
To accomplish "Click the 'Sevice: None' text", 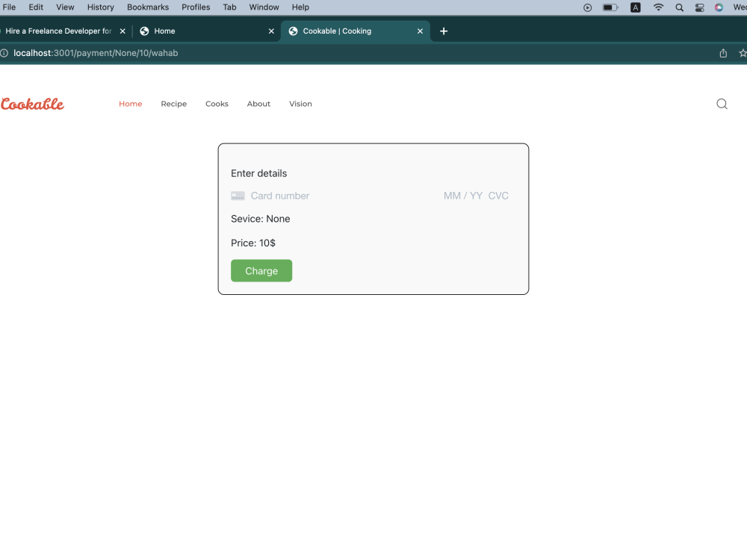I will [x=261, y=219].
